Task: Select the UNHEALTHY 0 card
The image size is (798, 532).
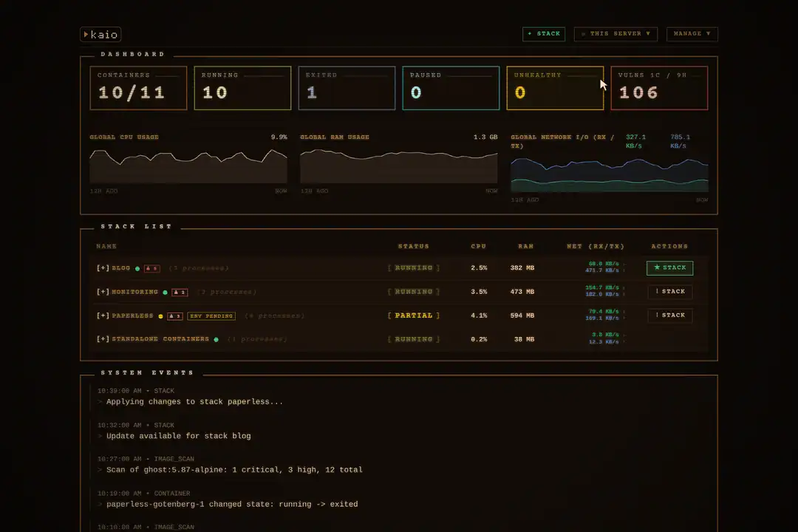Action: click(555, 88)
